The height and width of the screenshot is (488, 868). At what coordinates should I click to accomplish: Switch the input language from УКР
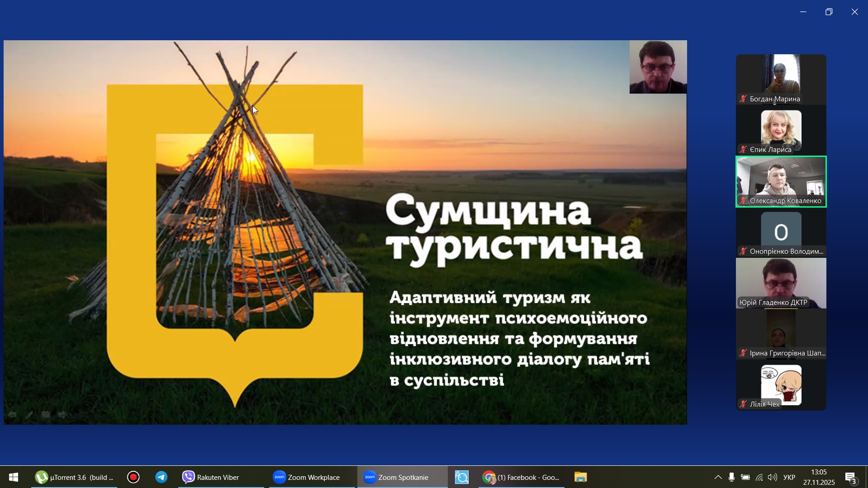click(x=789, y=477)
